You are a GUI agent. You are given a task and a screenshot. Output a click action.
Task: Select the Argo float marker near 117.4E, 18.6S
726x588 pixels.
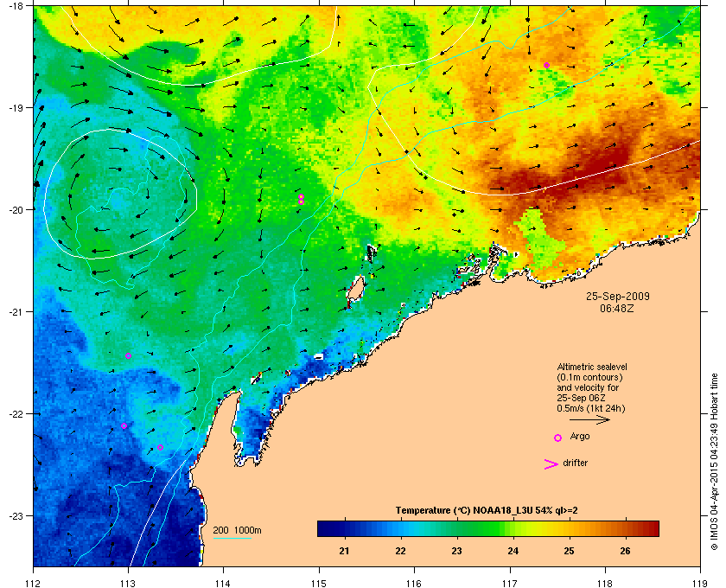pyautogui.click(x=546, y=66)
